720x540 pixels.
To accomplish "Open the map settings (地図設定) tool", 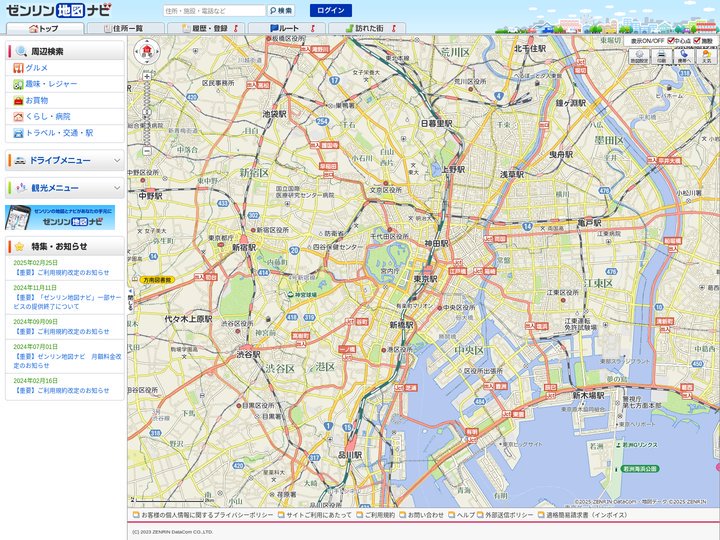I will [x=639, y=56].
